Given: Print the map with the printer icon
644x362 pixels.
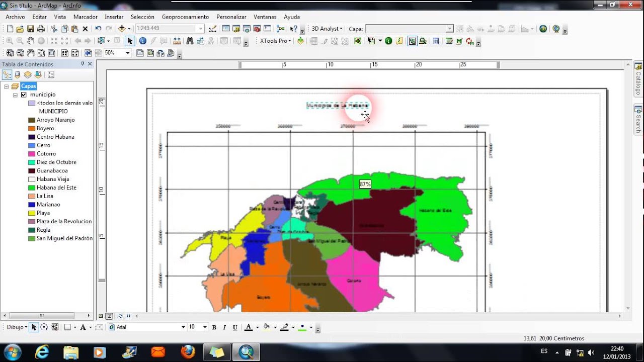Looking at the screenshot, I should pyautogui.click(x=41, y=29).
